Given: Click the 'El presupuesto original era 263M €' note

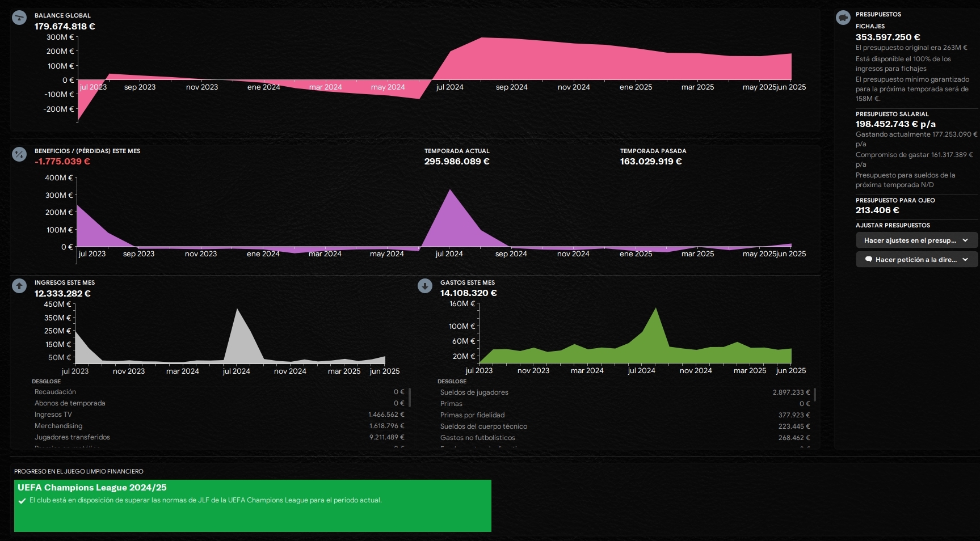Looking at the screenshot, I should pyautogui.click(x=911, y=48).
